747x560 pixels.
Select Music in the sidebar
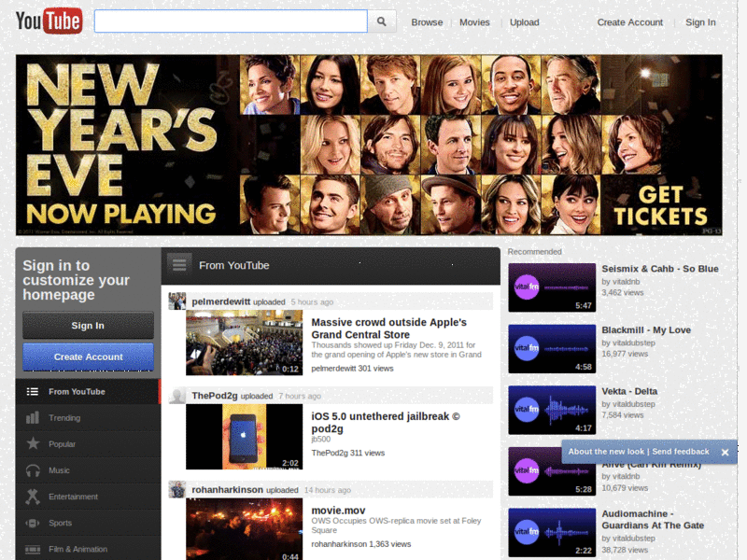tap(88, 470)
